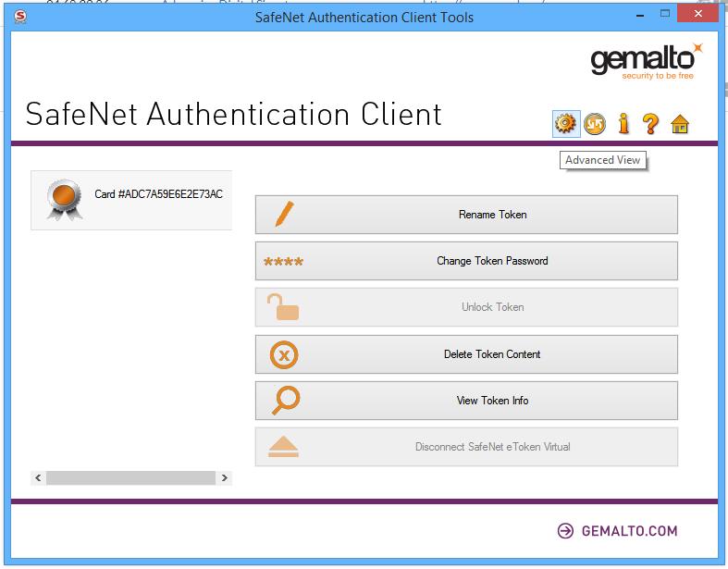Image resolution: width=728 pixels, height=569 pixels.
Task: Click the Delete Token Content button
Action: [466, 354]
